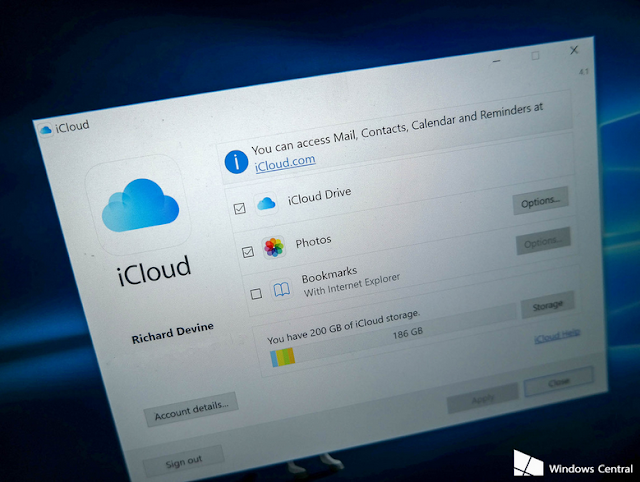The width and height of the screenshot is (640, 482).
Task: Click the iCloud Drive cloud icon
Action: pyautogui.click(x=266, y=203)
